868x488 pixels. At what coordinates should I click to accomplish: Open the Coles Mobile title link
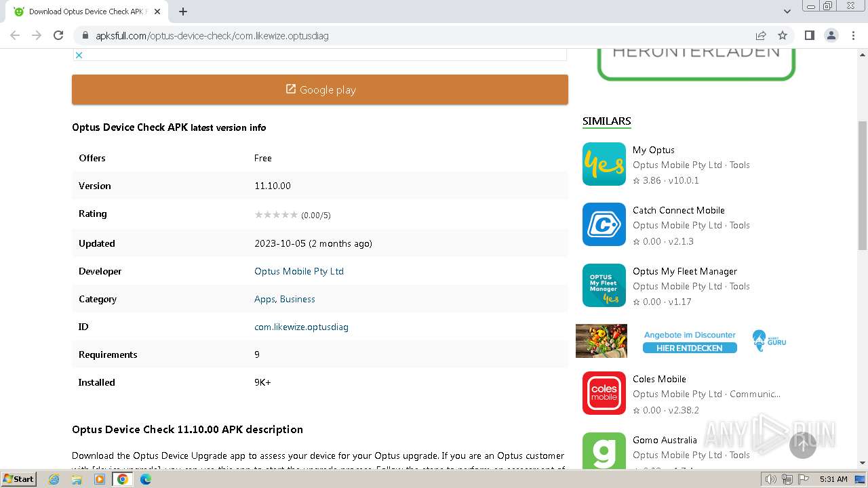[659, 379]
